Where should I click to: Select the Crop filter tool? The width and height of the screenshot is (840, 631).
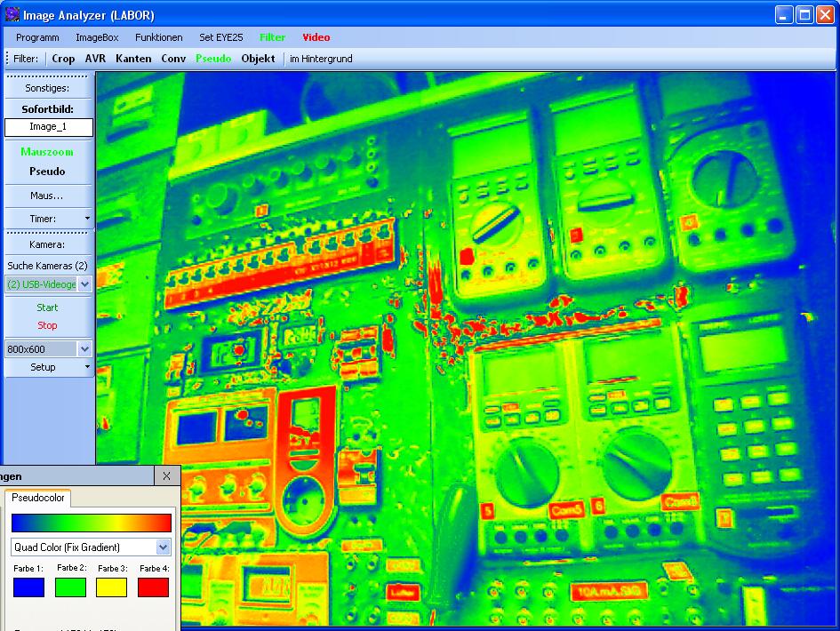coord(63,59)
